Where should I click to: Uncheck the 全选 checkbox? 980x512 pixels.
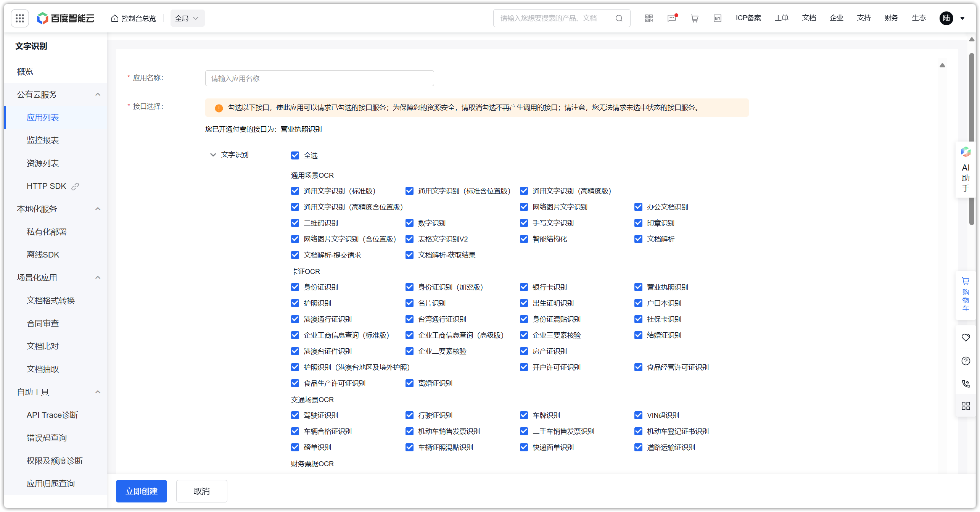click(x=295, y=155)
